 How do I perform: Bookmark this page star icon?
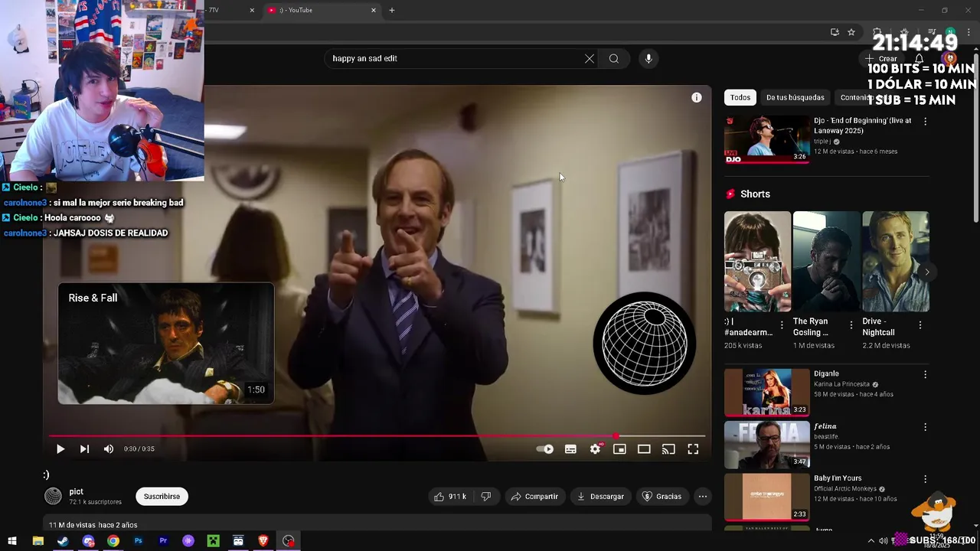pos(851,32)
